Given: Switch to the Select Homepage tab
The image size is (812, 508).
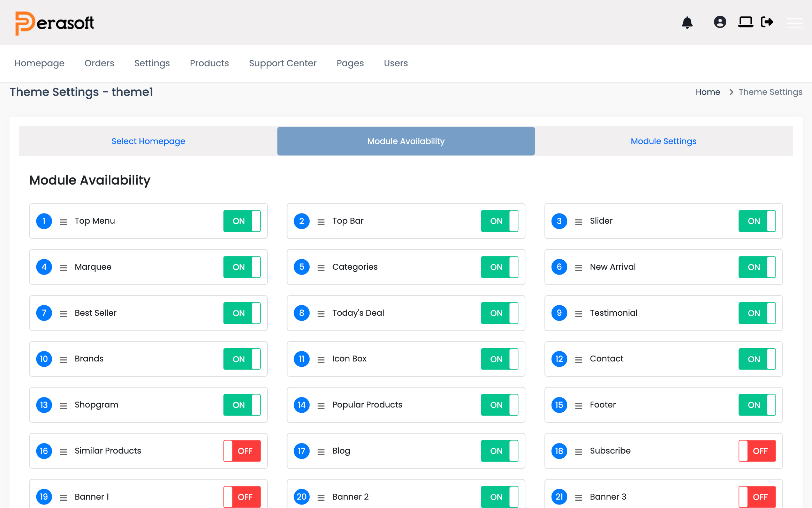Looking at the screenshot, I should tap(148, 141).
